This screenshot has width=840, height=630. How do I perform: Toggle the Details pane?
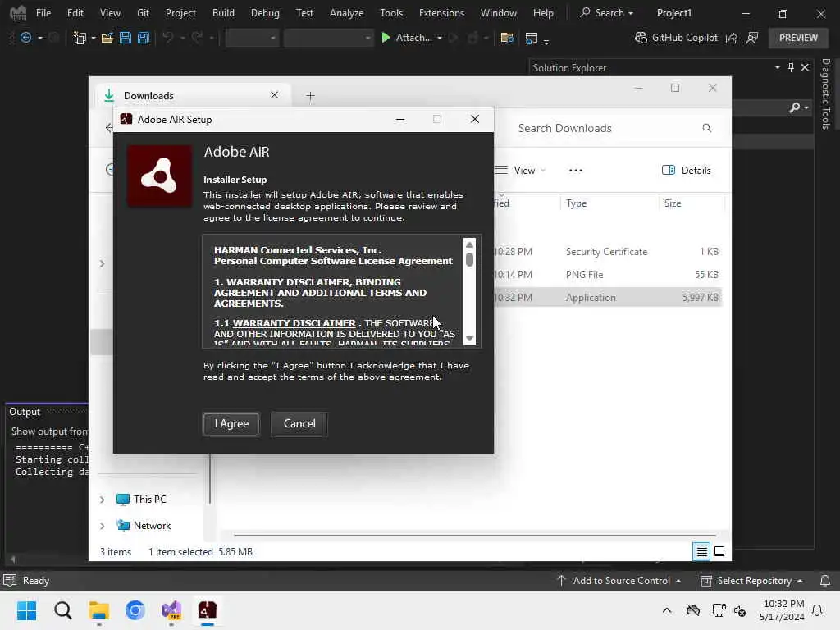click(687, 171)
